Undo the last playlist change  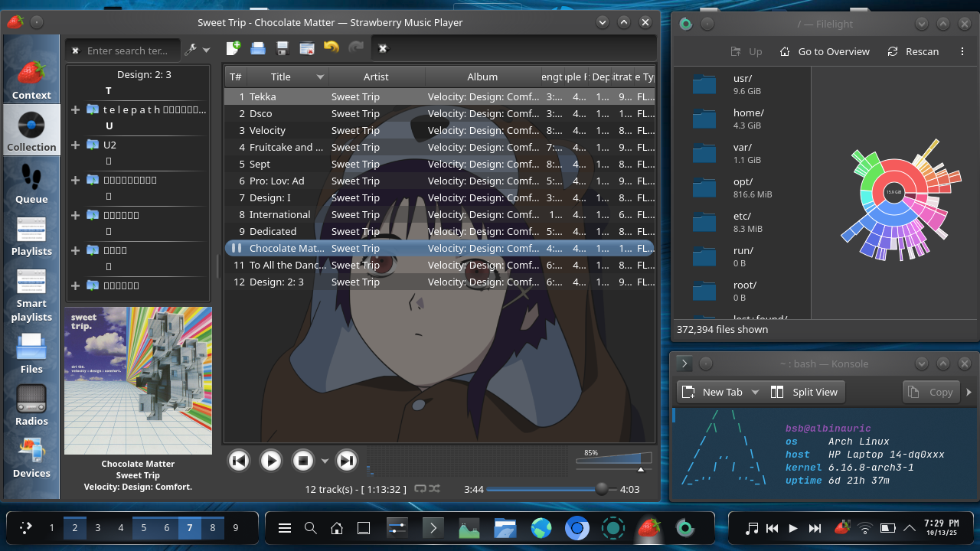point(332,48)
